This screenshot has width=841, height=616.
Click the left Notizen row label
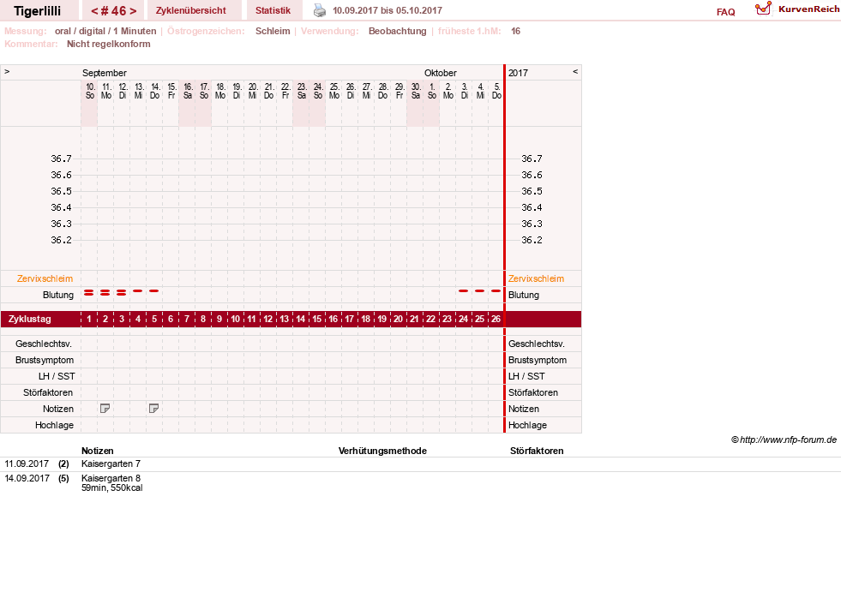coord(58,409)
